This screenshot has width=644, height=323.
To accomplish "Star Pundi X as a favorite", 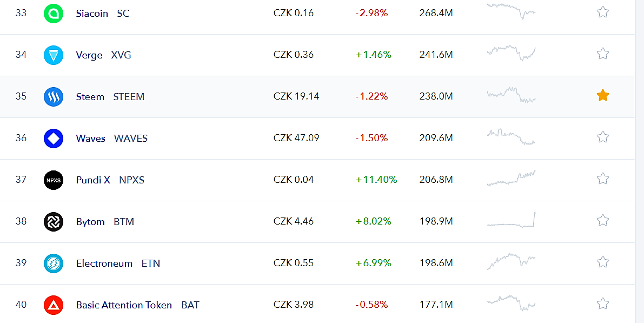I will coord(603,179).
